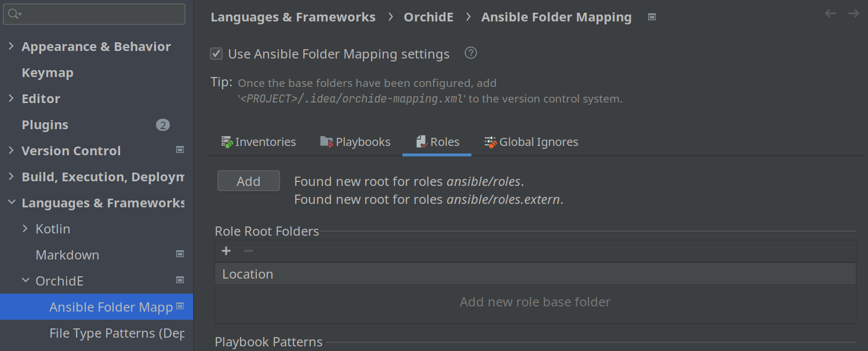Click the minus icon to remove a role root folder
Viewport: 868px width, 351px height.
[x=248, y=251]
